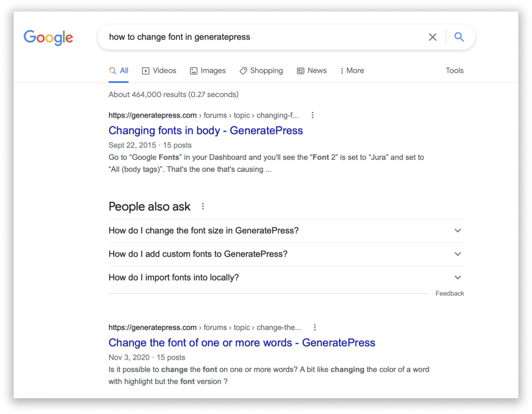532x414 pixels.
Task: Open the More search categories menu
Action: [x=352, y=71]
